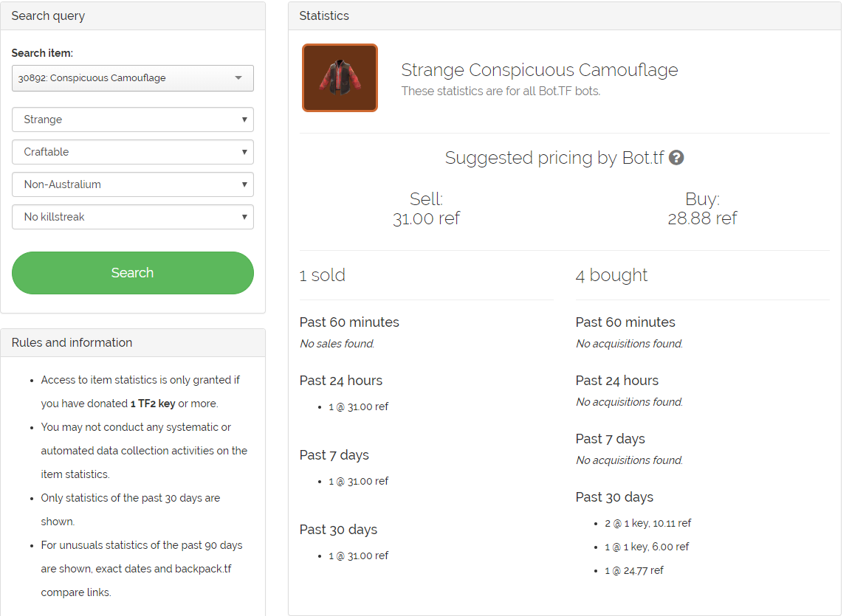Select the Buy price 28.88 ref

point(702,218)
